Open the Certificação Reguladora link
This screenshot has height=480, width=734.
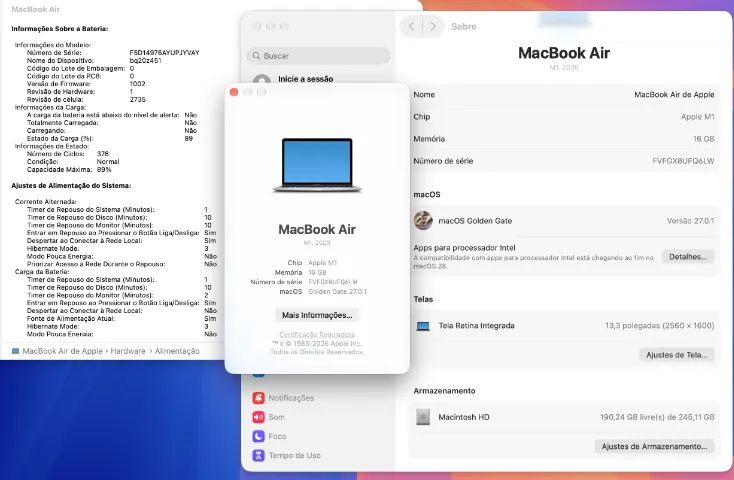317,334
